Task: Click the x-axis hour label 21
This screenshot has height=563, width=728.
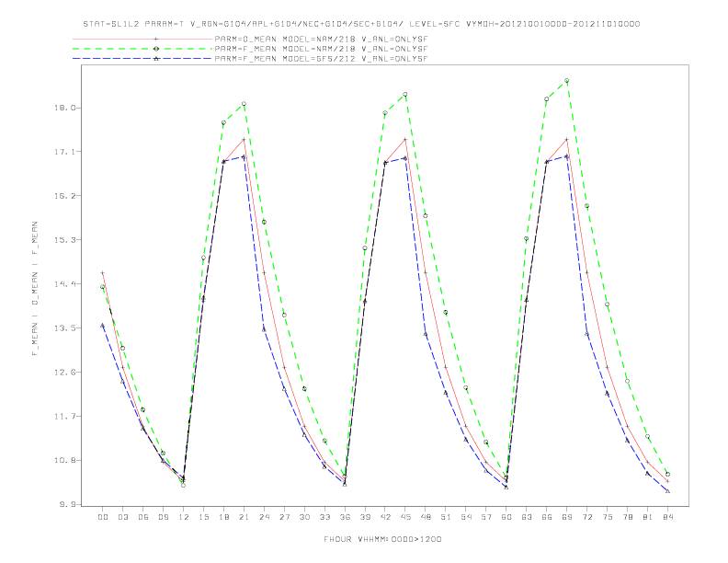Action: [x=244, y=517]
